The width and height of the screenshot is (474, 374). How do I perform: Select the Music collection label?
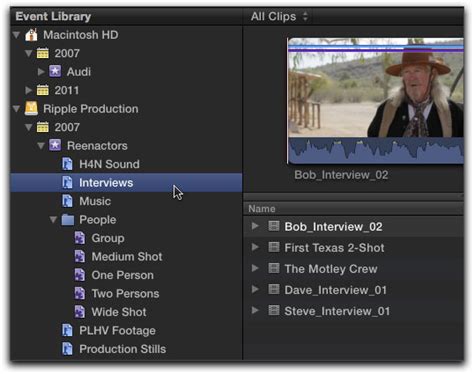(95, 201)
